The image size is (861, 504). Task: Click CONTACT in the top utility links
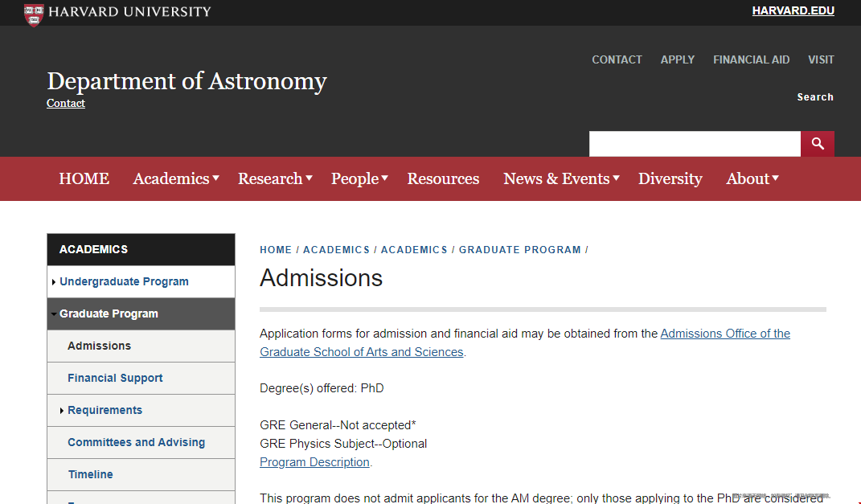click(617, 59)
